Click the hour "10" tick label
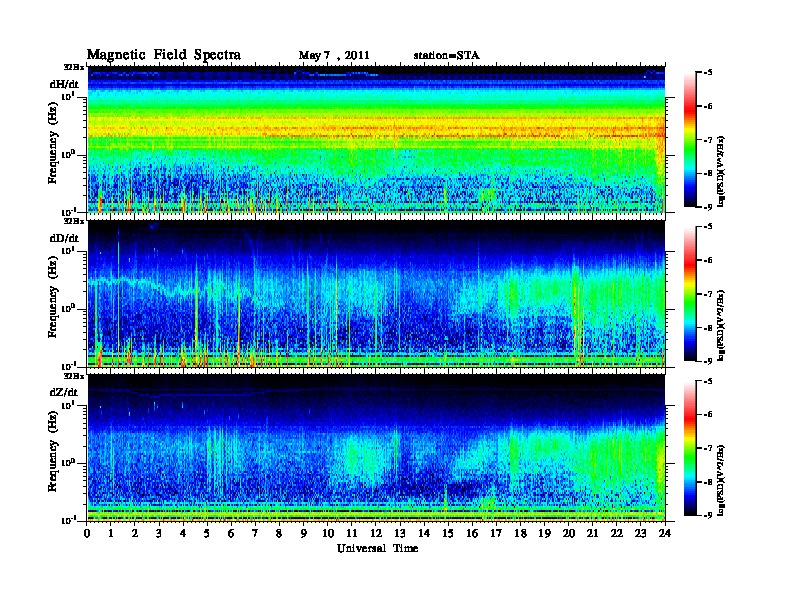The width and height of the screenshot is (792, 612). coord(328,533)
